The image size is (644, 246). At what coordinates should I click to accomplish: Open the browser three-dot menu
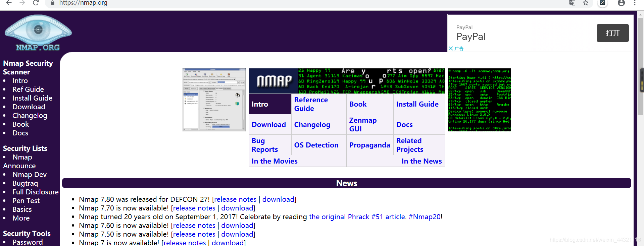point(635,3)
